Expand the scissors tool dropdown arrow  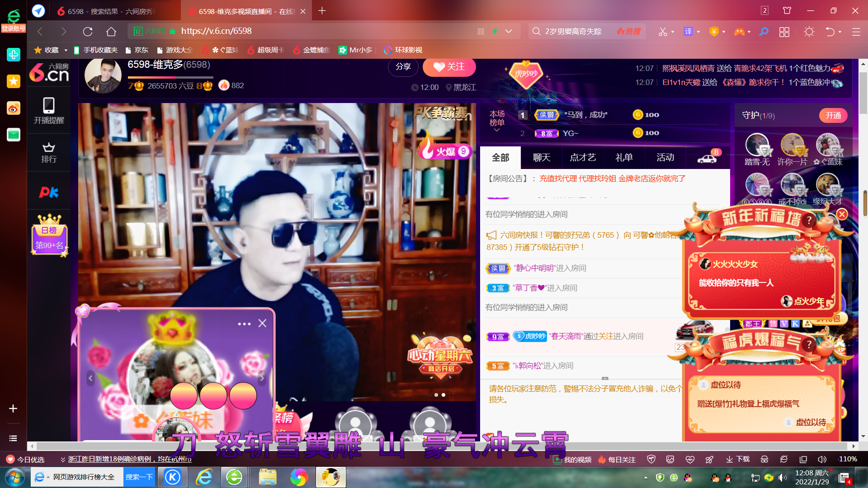[x=673, y=32]
